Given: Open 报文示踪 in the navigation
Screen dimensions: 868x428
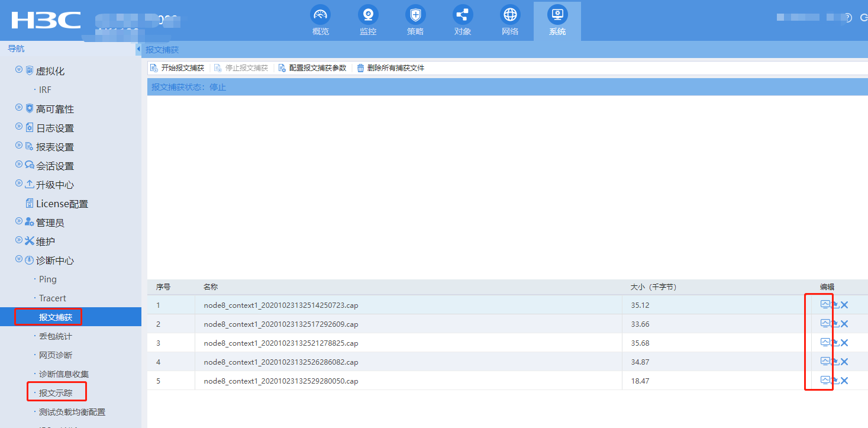Looking at the screenshot, I should 56,393.
